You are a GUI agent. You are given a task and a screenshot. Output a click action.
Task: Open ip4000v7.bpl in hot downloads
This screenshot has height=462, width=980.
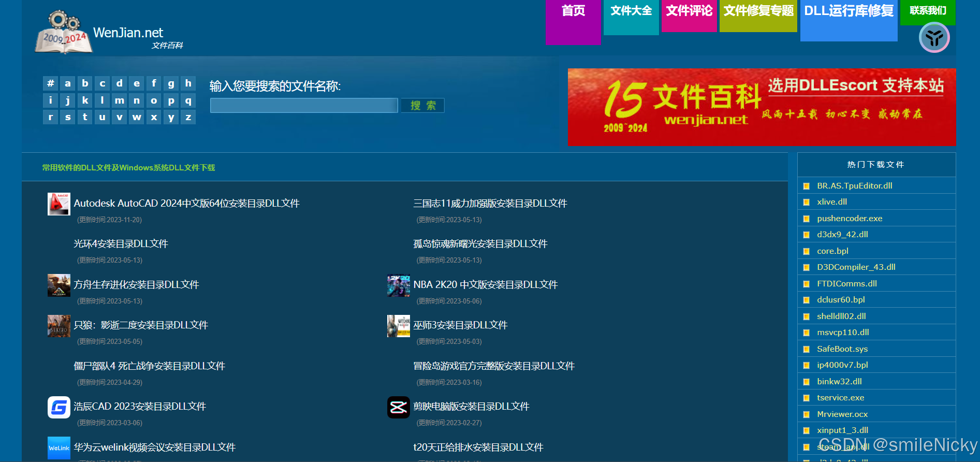point(842,365)
